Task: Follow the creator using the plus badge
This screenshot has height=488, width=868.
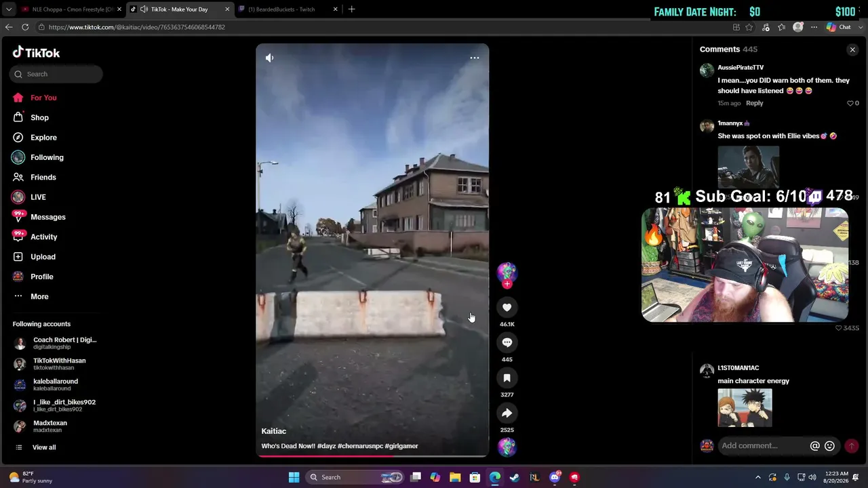Action: tap(507, 284)
